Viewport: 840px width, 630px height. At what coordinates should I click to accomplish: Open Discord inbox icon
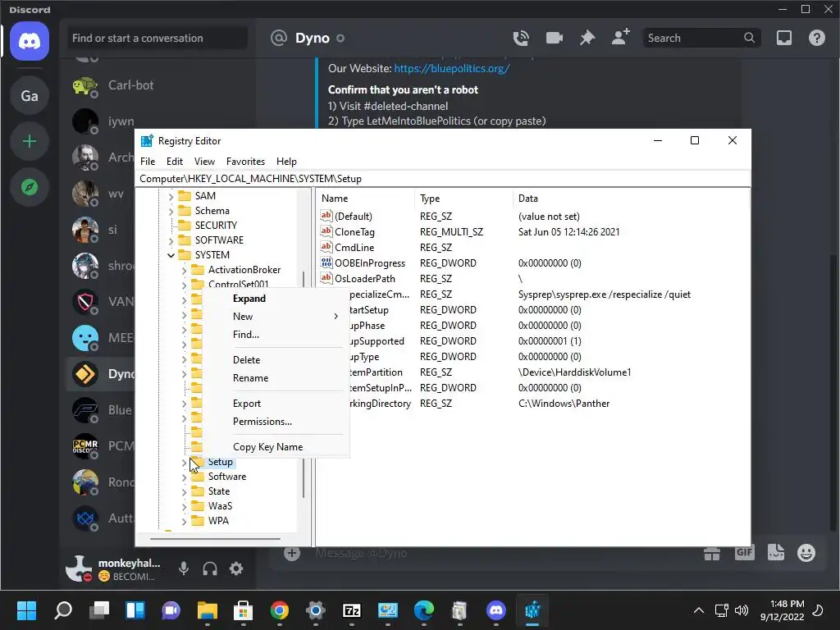[x=783, y=38]
